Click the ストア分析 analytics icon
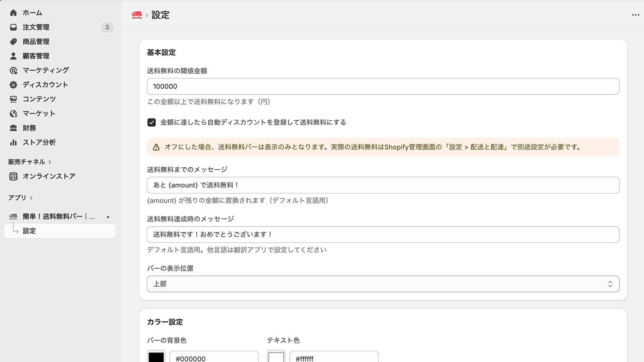This screenshot has width=644, height=362. (12, 142)
